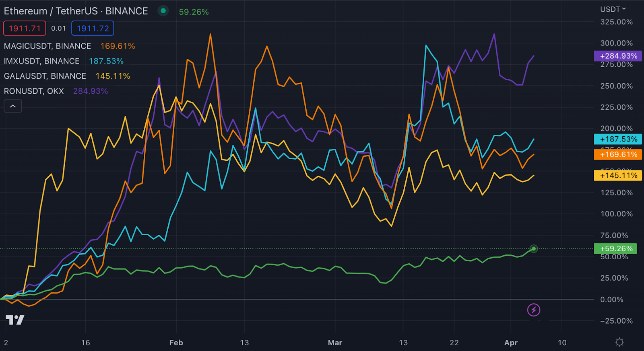Click the green +59.26% price label
This screenshot has width=644, height=351.
pyautogui.click(x=616, y=248)
